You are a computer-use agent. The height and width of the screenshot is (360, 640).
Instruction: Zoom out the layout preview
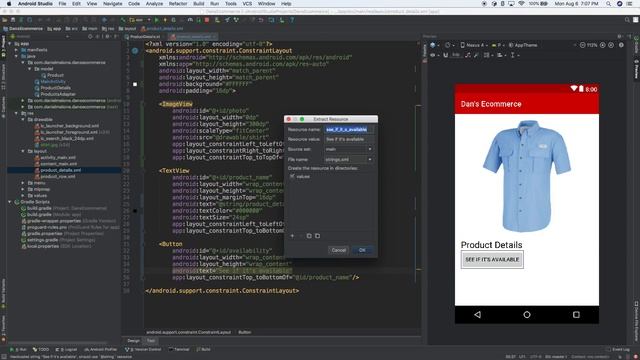click(x=582, y=45)
